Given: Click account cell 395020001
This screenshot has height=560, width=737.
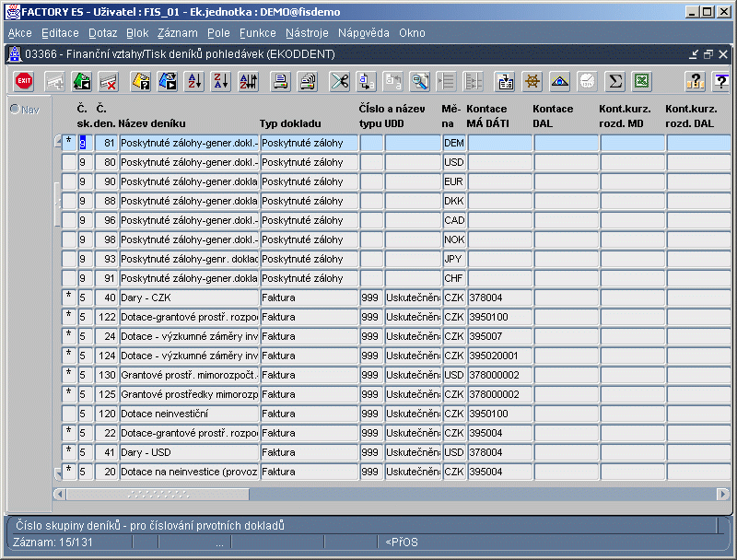Looking at the screenshot, I should point(500,356).
